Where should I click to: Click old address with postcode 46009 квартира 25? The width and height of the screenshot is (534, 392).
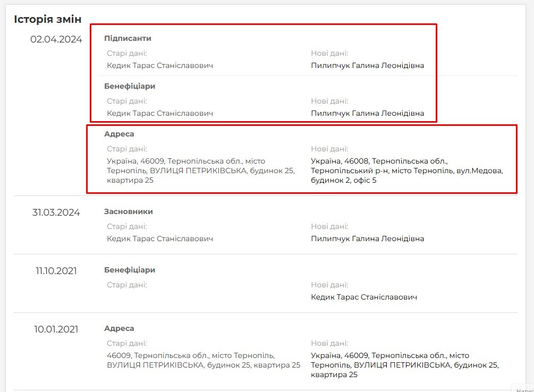pyautogui.click(x=201, y=171)
